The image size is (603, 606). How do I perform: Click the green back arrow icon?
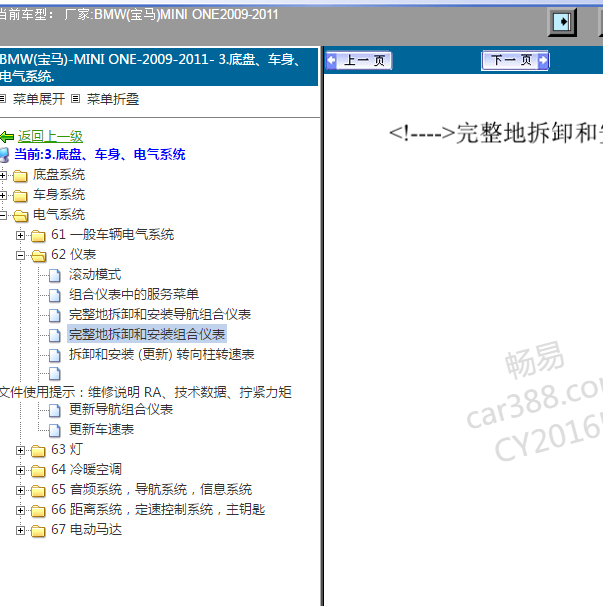(x=7, y=137)
